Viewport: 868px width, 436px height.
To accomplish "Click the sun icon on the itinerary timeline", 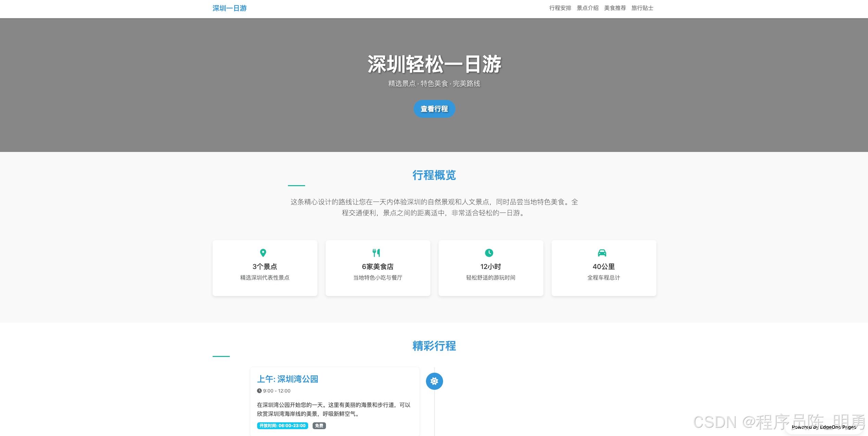I will point(434,381).
